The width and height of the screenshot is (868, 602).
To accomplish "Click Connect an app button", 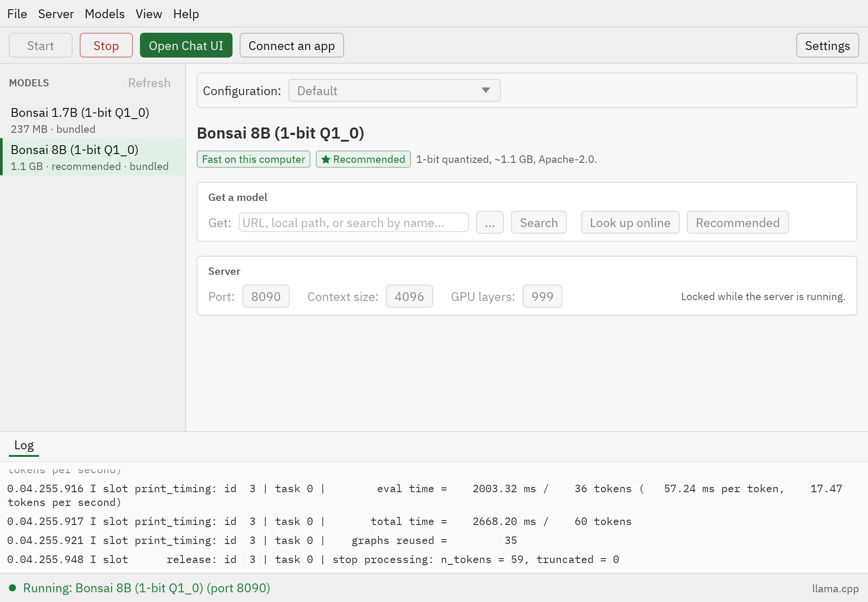I will pos(291,45).
